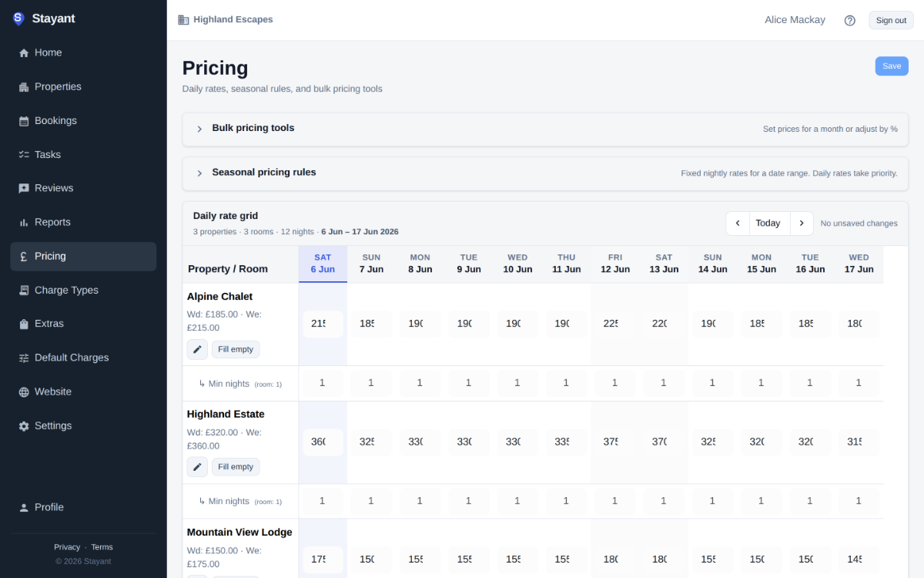Select the WED 17 Jun column header
This screenshot has width=924, height=578.
pyautogui.click(x=859, y=264)
